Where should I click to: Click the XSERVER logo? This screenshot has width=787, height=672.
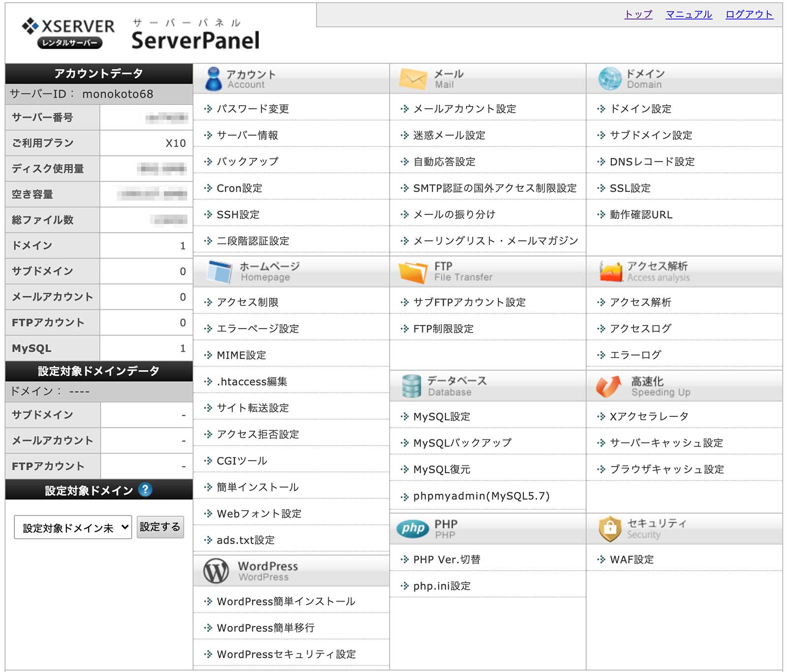click(68, 32)
